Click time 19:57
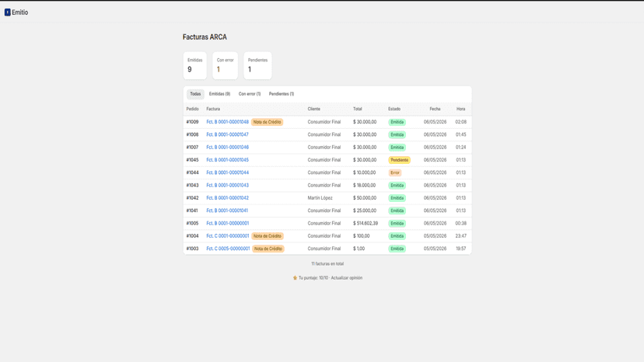 click(x=460, y=249)
